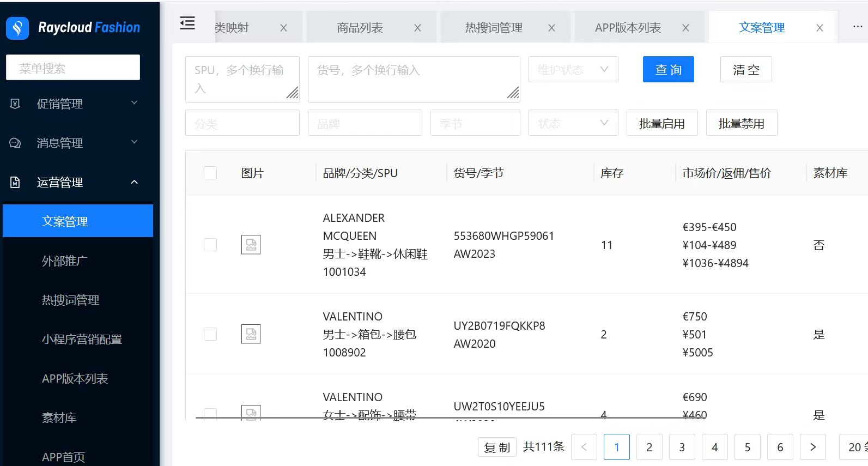Open the 维护状态 dropdown
The height and width of the screenshot is (466, 868).
pyautogui.click(x=573, y=69)
